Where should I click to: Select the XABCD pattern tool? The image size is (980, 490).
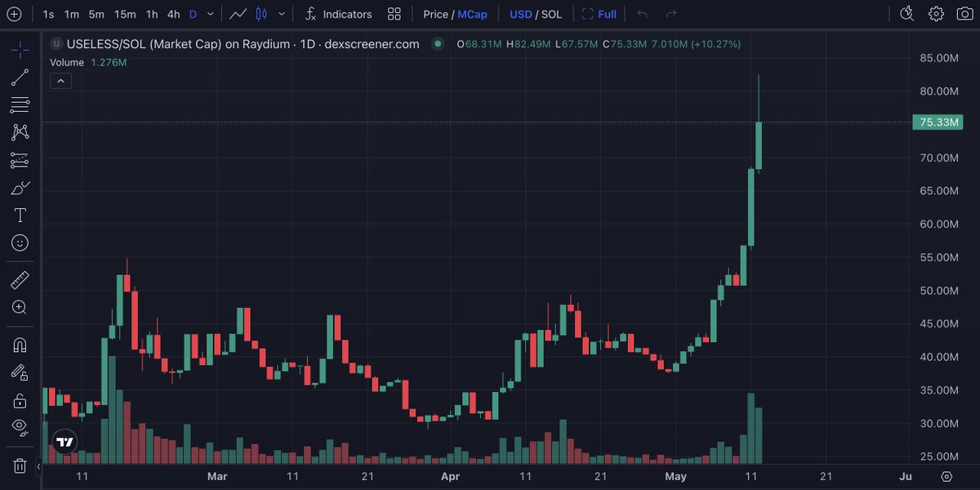coord(20,132)
